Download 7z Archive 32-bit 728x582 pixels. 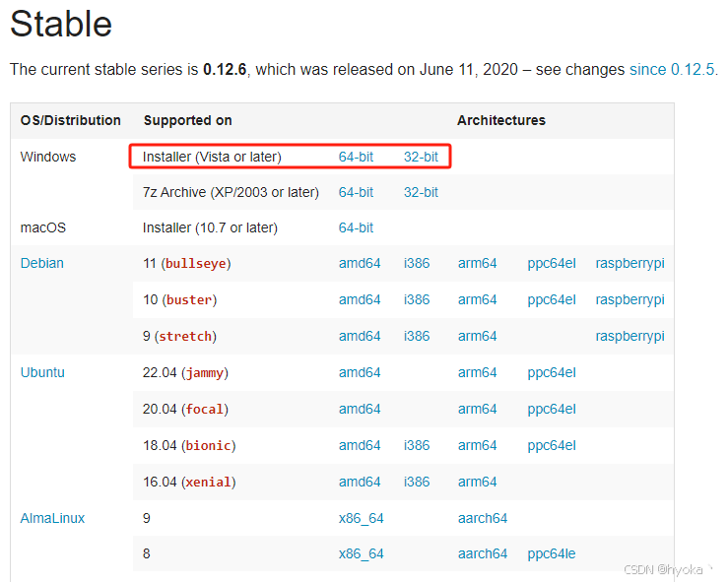[421, 192]
